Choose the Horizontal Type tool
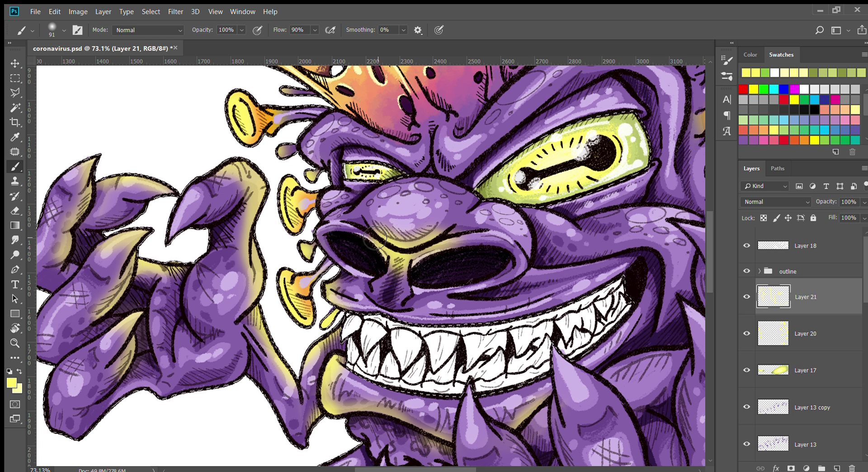 pos(15,284)
